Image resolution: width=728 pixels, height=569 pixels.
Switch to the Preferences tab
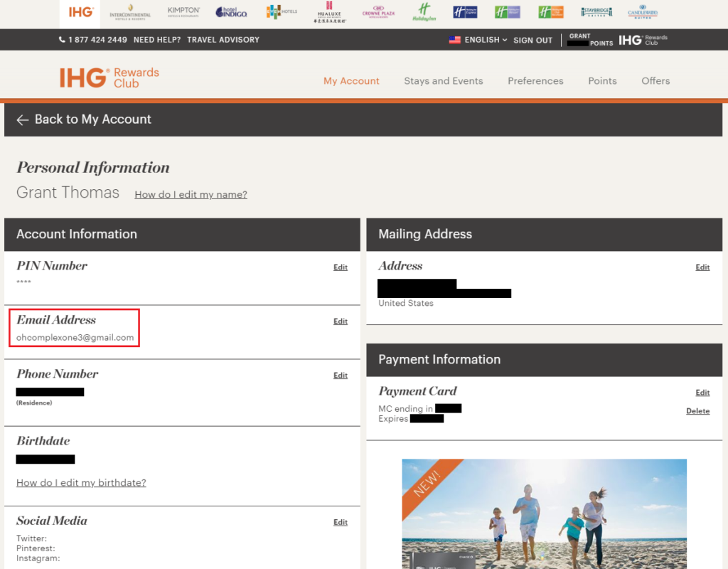[535, 80]
